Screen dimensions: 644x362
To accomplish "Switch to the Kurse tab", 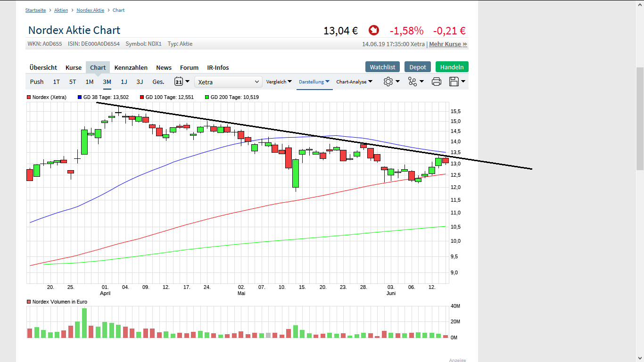I will (74, 67).
